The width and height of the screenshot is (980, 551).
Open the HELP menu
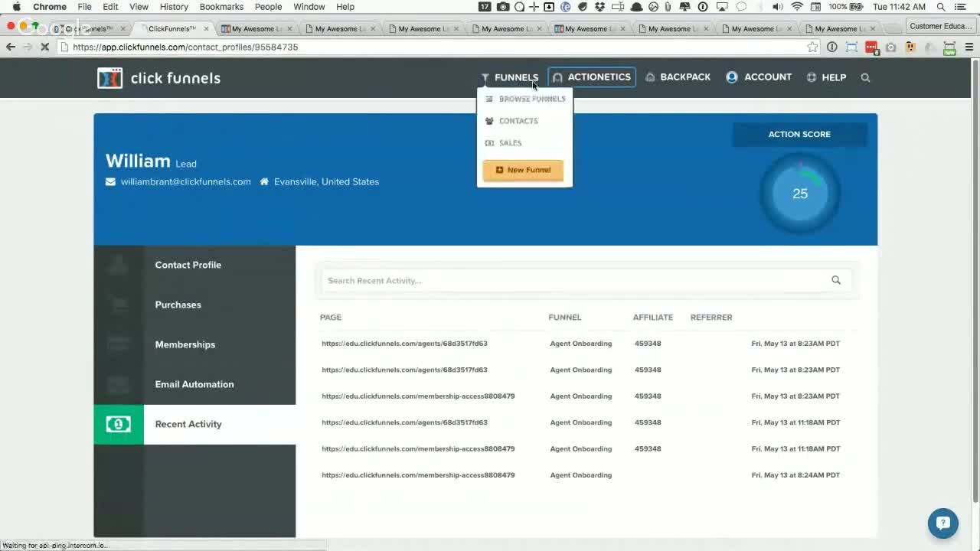(826, 77)
